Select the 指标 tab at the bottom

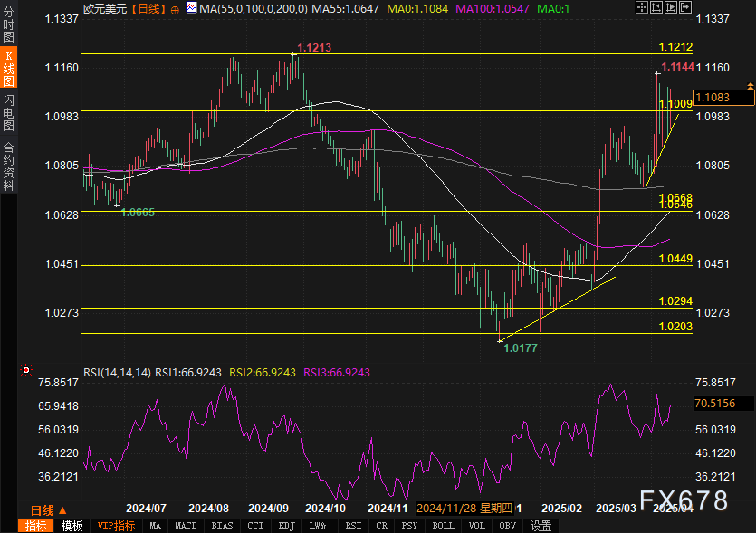click(x=36, y=526)
